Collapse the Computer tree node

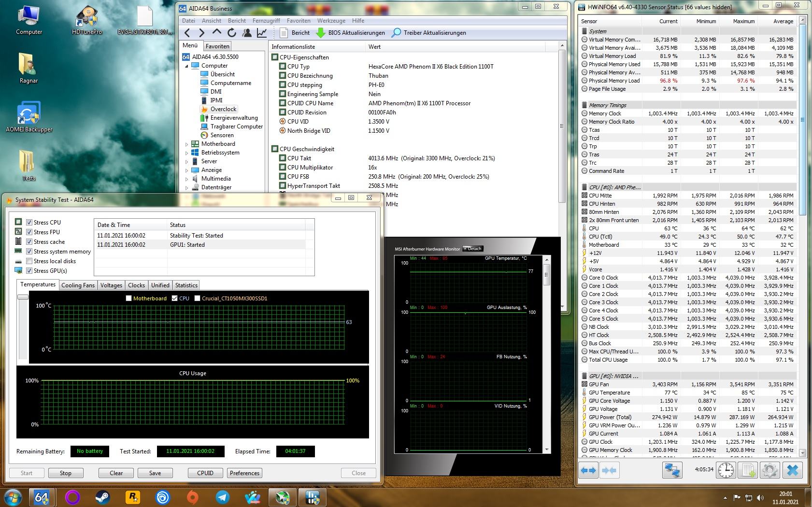coord(186,66)
